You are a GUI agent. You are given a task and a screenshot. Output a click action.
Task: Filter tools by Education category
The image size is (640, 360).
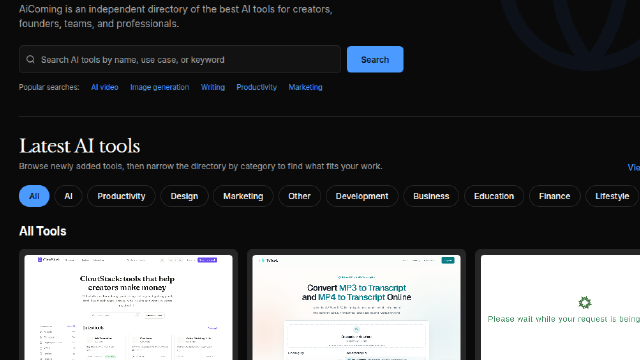(494, 196)
